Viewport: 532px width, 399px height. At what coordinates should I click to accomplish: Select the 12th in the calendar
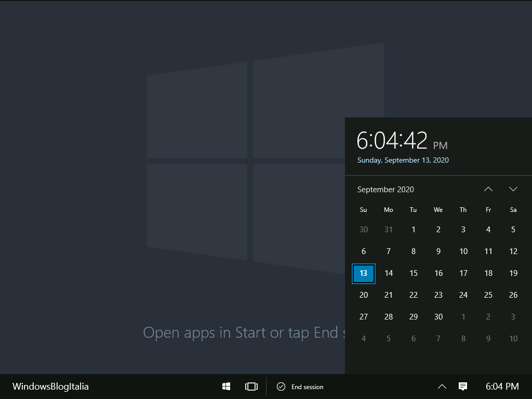click(513, 251)
